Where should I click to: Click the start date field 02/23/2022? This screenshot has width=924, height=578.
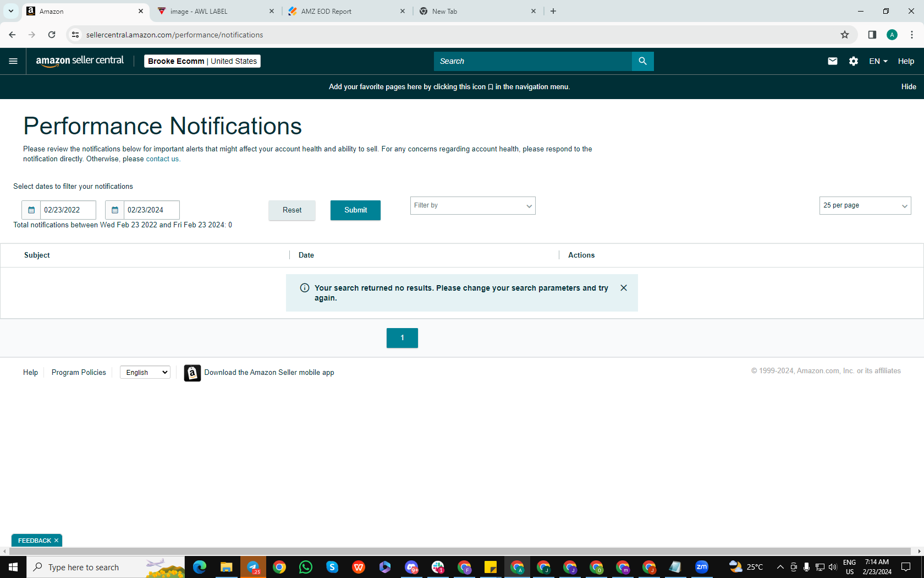68,210
